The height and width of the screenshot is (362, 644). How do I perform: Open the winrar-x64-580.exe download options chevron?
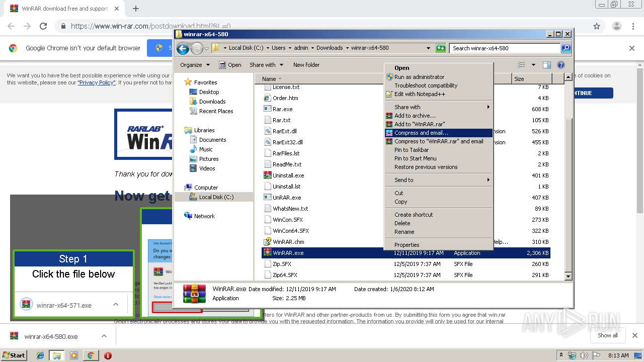[x=104, y=336]
